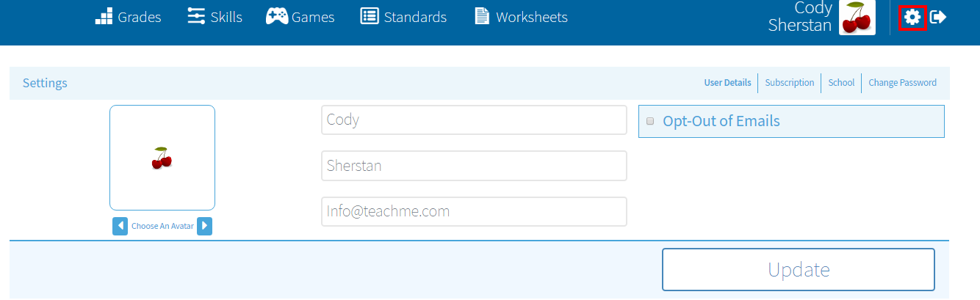Click the first name field containing Cody
Image resolution: width=980 pixels, height=300 pixels.
474,120
